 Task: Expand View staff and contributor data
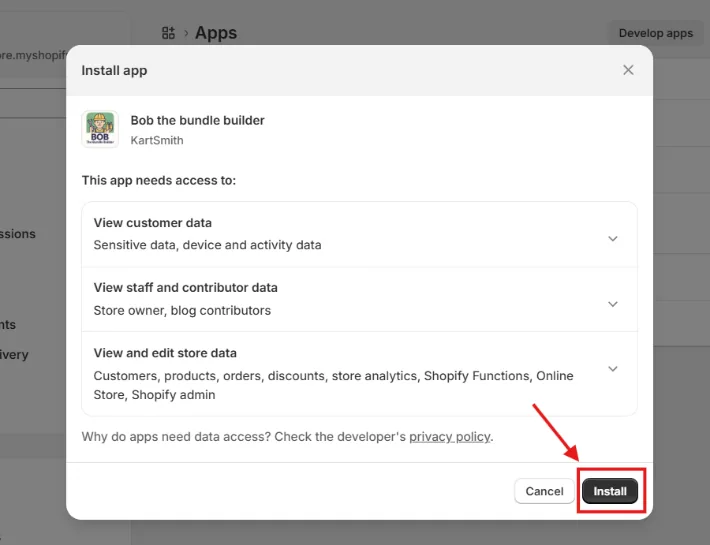click(x=613, y=304)
